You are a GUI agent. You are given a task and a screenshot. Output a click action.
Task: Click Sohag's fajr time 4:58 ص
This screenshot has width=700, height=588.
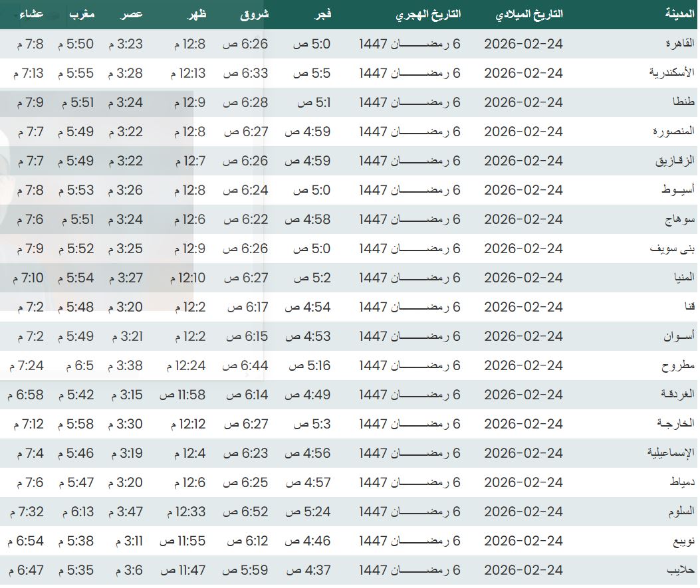pos(308,219)
